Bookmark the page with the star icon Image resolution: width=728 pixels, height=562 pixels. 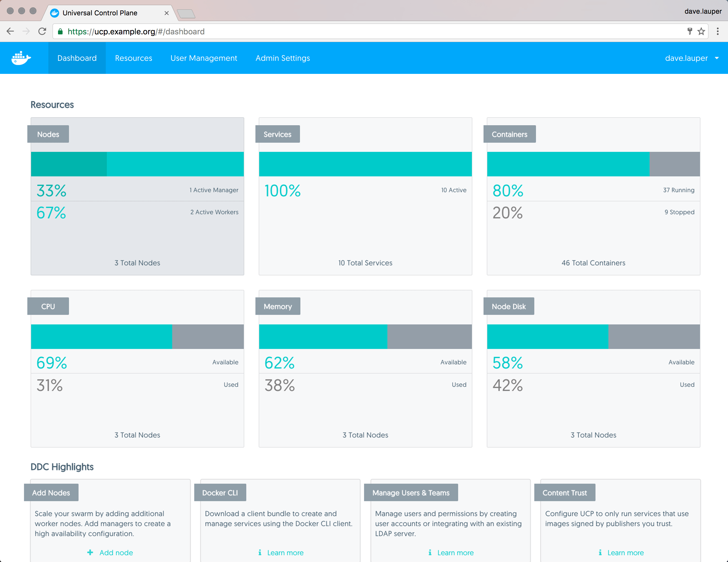(701, 31)
